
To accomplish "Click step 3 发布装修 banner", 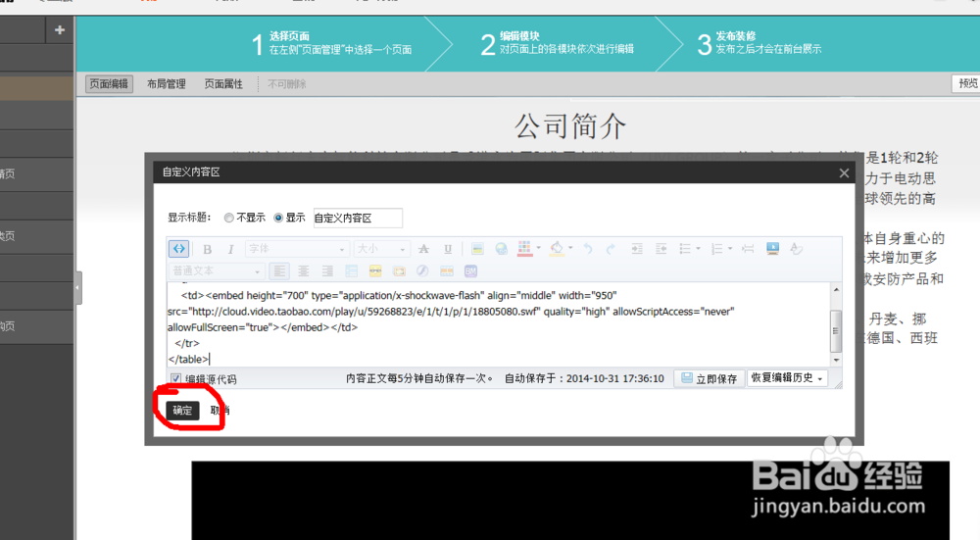I will (x=759, y=44).
